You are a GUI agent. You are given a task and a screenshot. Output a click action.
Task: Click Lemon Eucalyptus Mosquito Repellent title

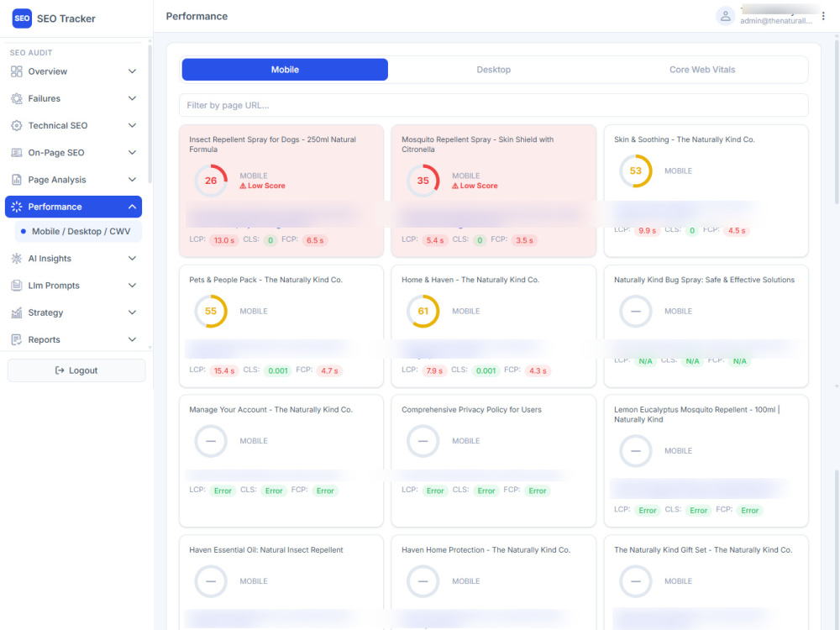click(696, 415)
